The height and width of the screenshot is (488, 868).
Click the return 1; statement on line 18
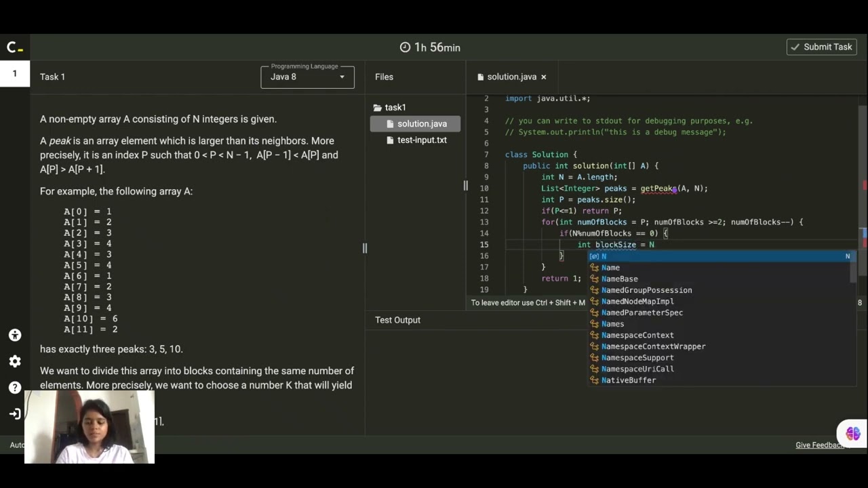pos(561,279)
